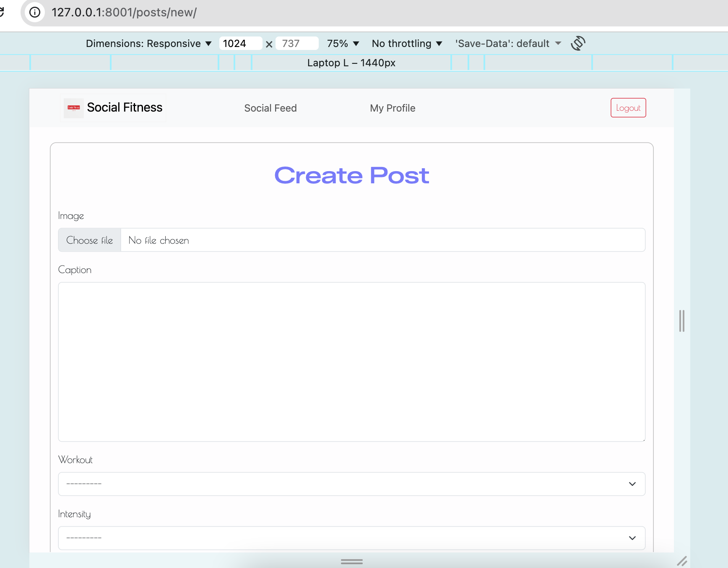
Task: Click the site information icon in address bar
Action: tap(34, 13)
